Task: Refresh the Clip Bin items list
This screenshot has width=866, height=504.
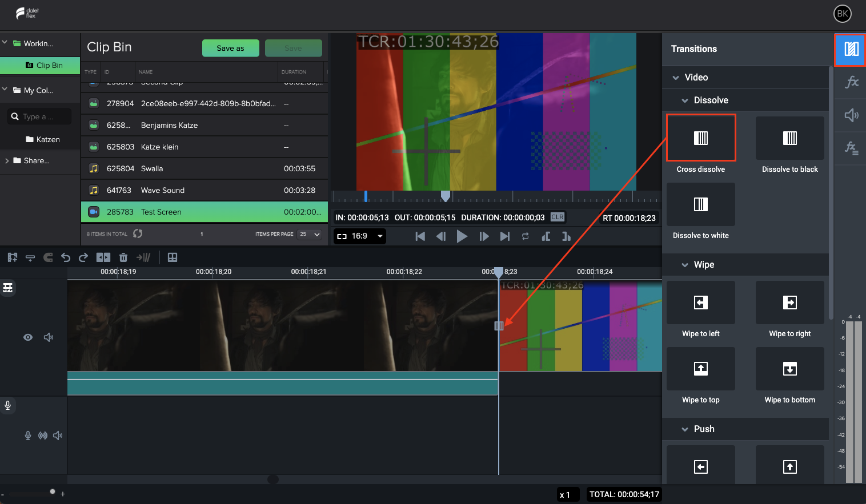Action: (x=138, y=233)
